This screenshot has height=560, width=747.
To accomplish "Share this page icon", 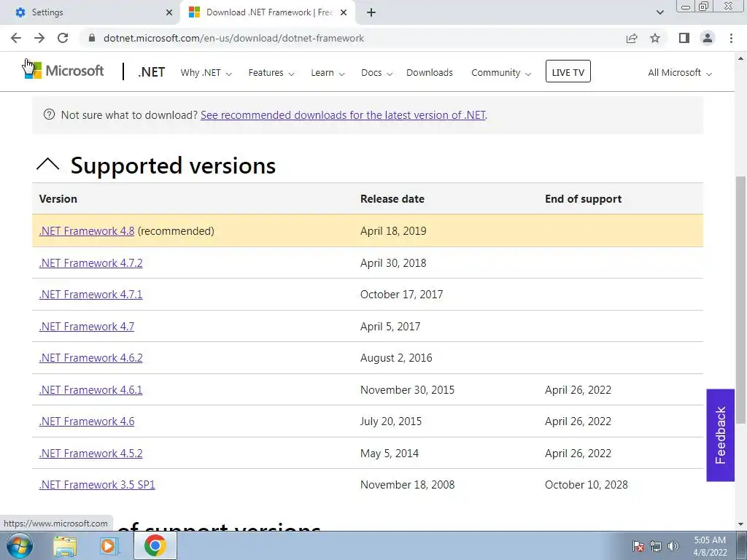I will point(632,38).
